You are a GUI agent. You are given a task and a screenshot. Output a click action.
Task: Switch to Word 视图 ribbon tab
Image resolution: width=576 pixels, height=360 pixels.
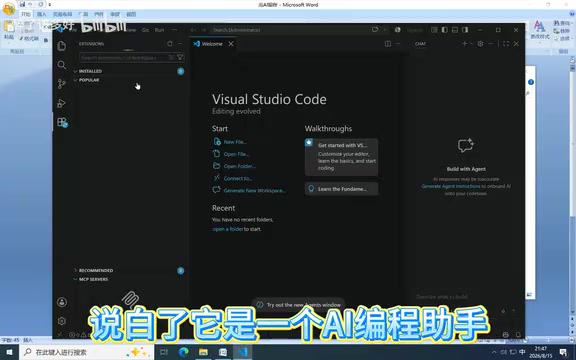[131, 14]
